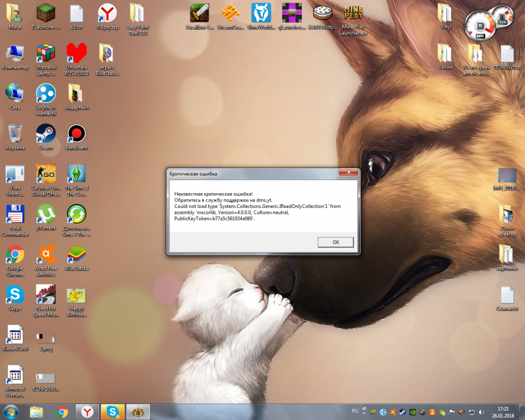This screenshot has width=525, height=420.
Task: Click OK in the critical error dialog
Action: pos(335,242)
